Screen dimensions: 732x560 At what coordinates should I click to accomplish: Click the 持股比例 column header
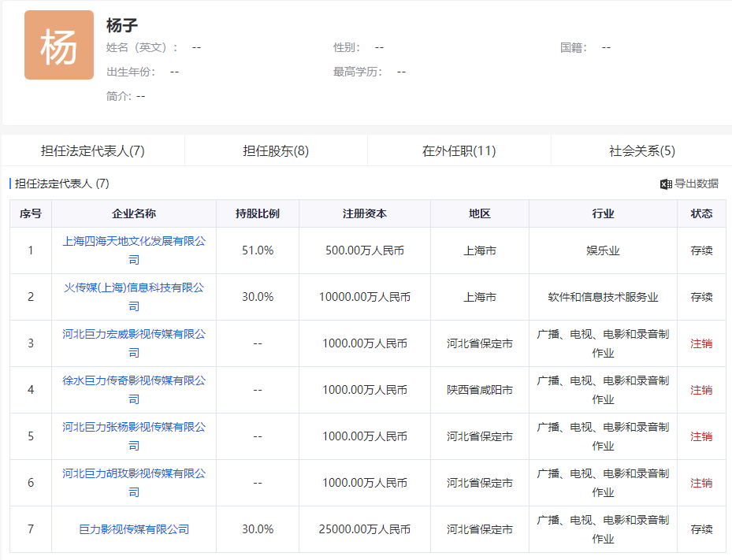[x=256, y=213]
